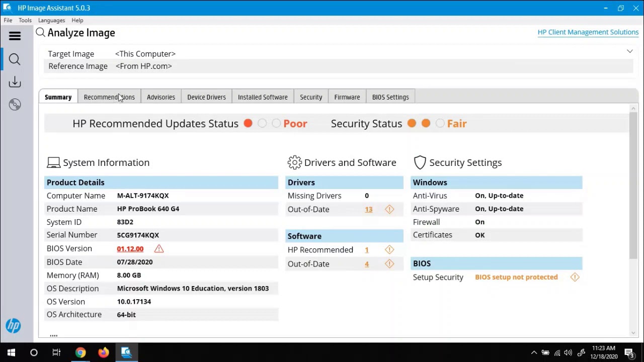This screenshot has height=362, width=644.
Task: Open HP Client Management Solutions link
Action: point(588,32)
